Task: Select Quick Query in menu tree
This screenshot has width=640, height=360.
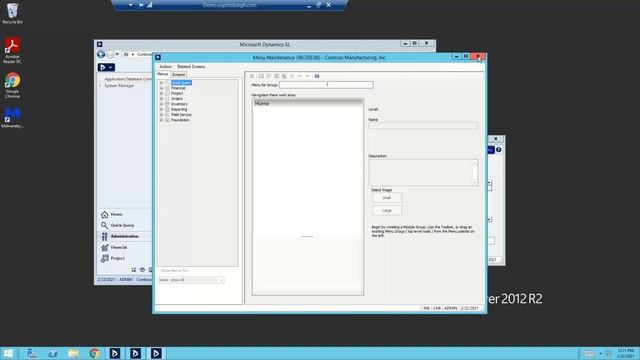Action: (181, 83)
